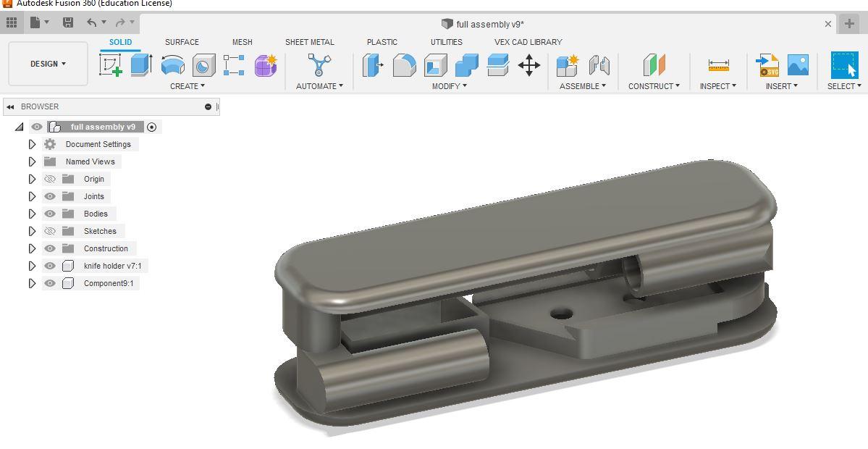This screenshot has width=868, height=449.
Task: Select the Extrude tool
Action: [x=141, y=64]
